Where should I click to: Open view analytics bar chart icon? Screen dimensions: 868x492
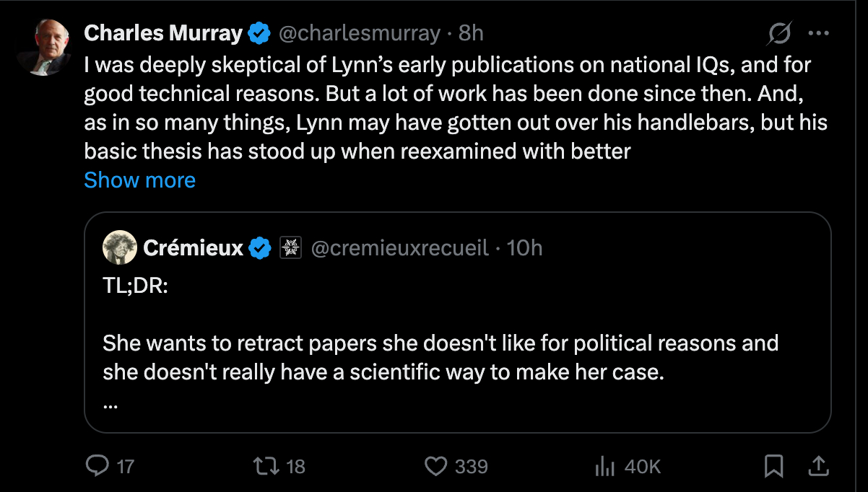[x=604, y=467]
